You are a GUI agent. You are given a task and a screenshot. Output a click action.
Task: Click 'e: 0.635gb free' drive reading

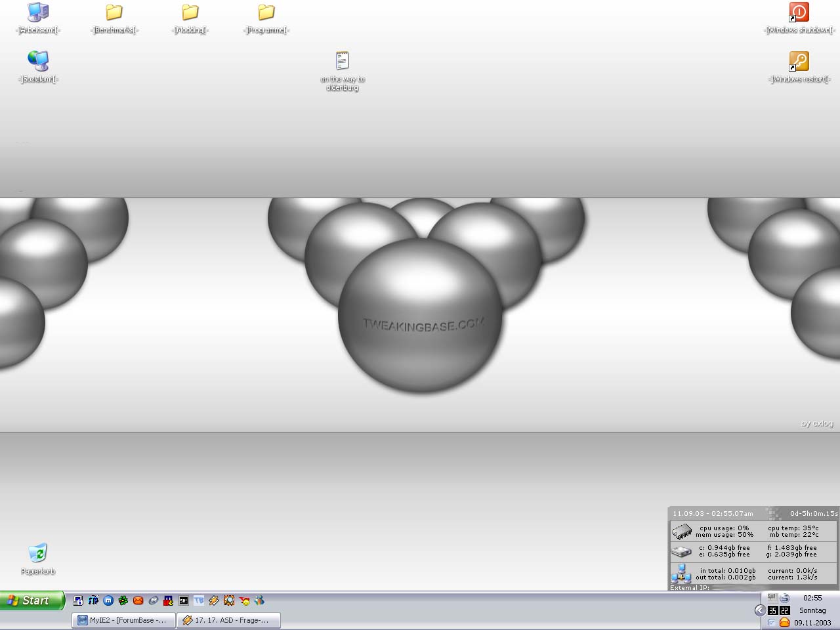point(724,555)
